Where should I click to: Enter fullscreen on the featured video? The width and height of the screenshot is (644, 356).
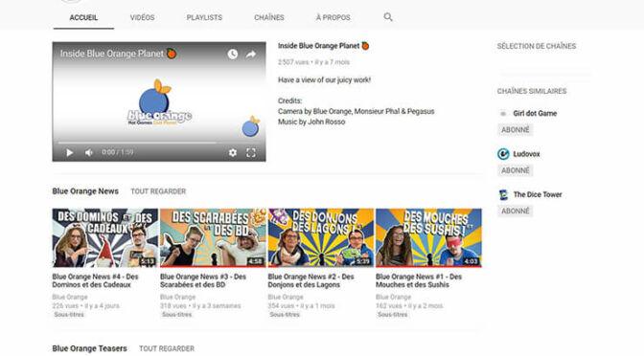pos(251,152)
